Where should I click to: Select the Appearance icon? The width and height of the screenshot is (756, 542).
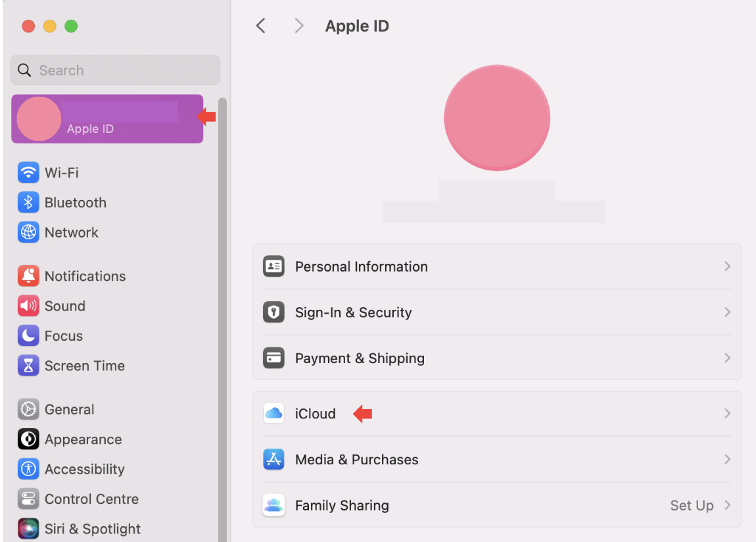[x=28, y=439]
